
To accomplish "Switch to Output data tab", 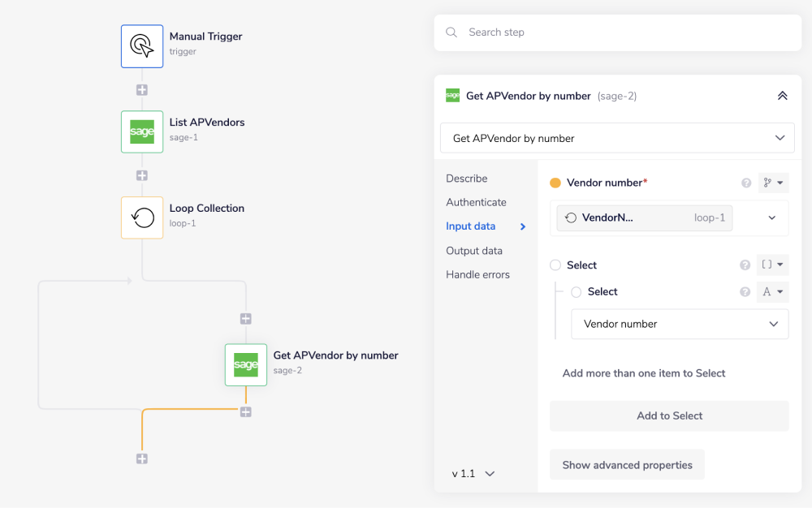I will [474, 251].
